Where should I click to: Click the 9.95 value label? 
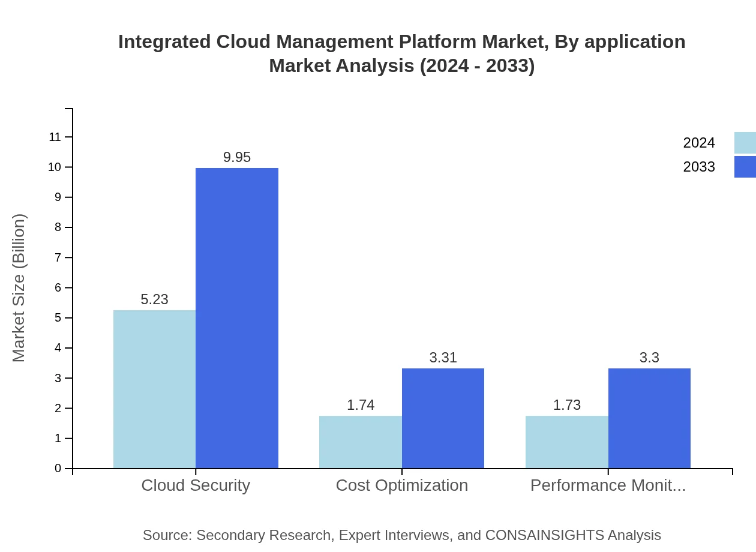236,157
